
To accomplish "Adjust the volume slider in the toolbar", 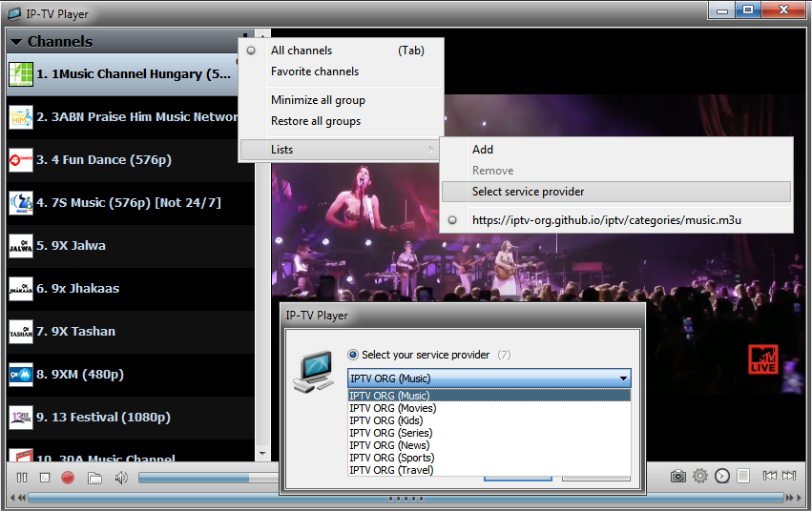I will [x=208, y=478].
